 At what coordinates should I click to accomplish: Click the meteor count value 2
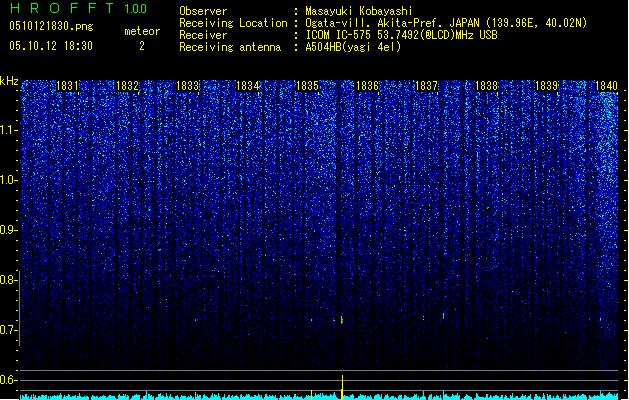point(142,46)
